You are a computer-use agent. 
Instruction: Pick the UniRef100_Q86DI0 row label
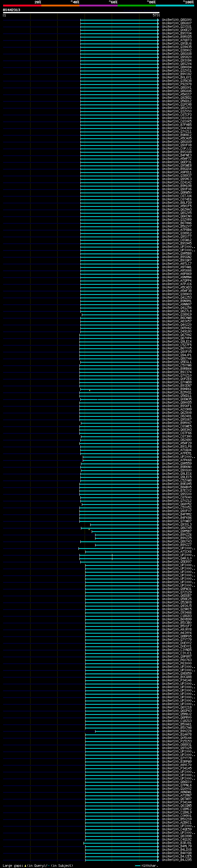tap(177, 782)
